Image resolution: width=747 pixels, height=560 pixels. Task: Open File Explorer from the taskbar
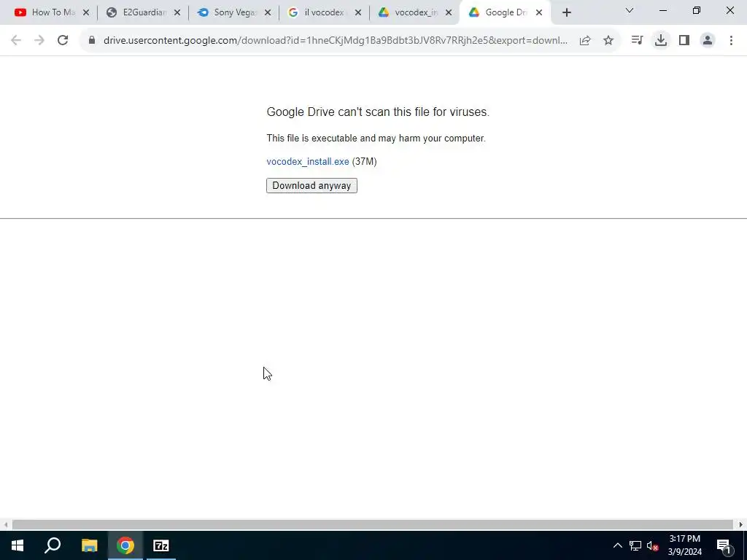89,545
